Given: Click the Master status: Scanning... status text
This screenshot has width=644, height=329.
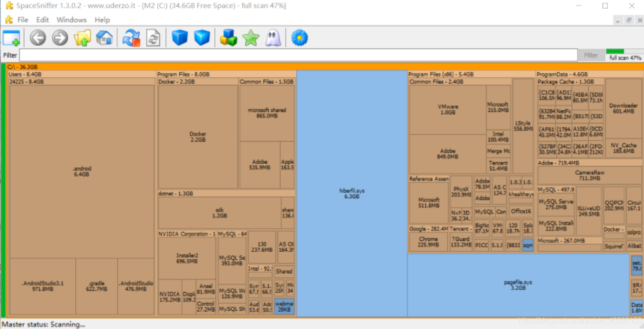Looking at the screenshot, I should 44,324.
